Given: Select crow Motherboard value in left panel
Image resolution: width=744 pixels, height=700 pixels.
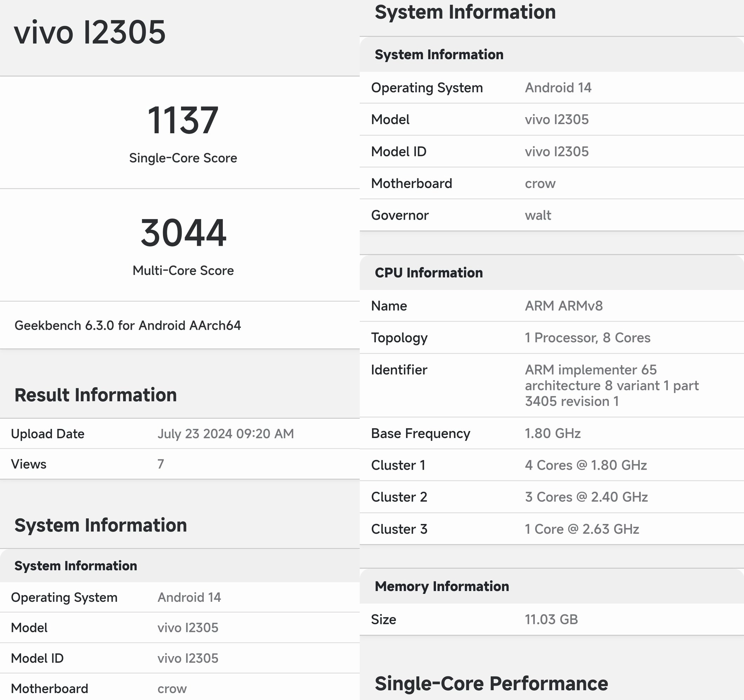Looking at the screenshot, I should [x=172, y=689].
